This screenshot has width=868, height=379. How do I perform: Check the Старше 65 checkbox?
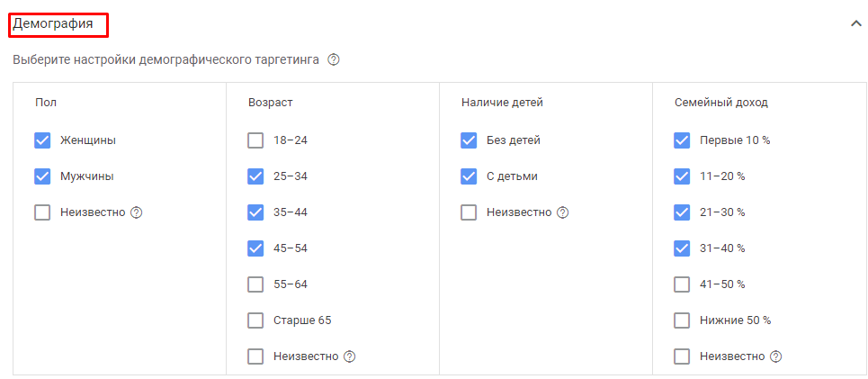point(255,320)
